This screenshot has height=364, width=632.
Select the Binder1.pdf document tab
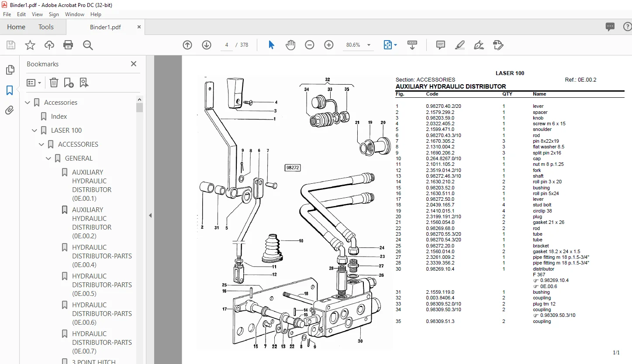pos(105,27)
